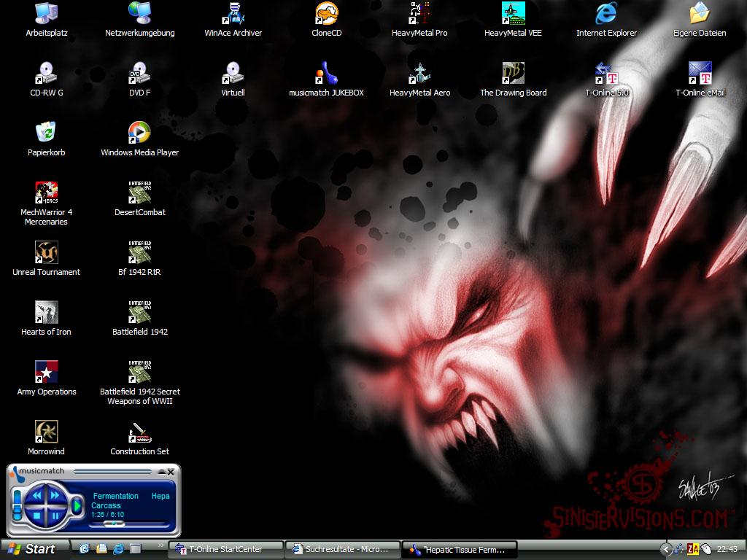Image resolution: width=747 pixels, height=560 pixels.
Task: Launch T-Online 5.0 shortcut
Action: coord(606,79)
